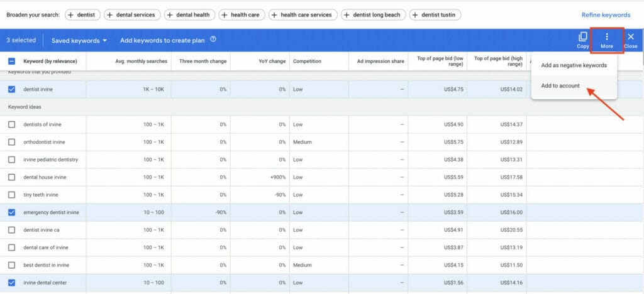Click the US$3.59 low bid value

click(x=453, y=212)
